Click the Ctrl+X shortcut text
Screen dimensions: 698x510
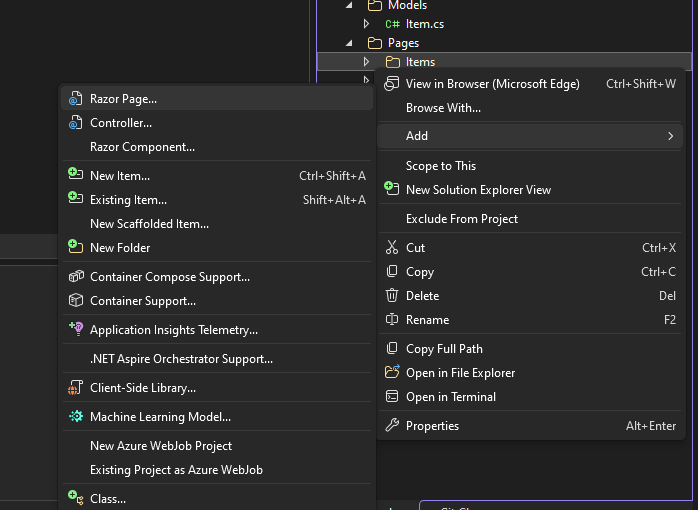tap(659, 247)
